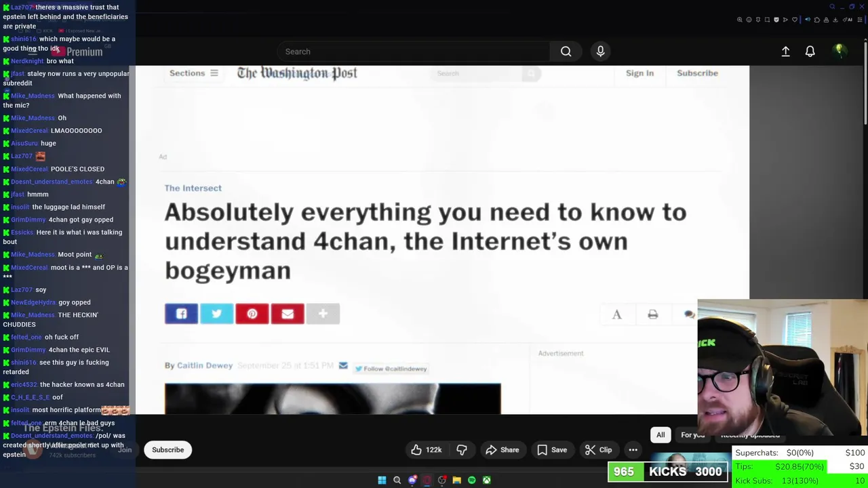The image size is (868, 488).
Task: Click the browser toolbar speaker audio icon
Action: [808, 20]
